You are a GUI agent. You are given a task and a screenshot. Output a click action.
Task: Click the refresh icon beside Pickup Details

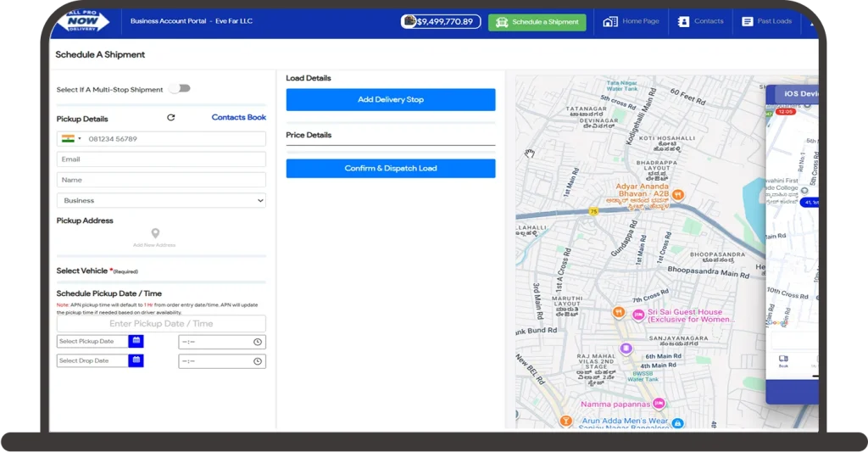[171, 118]
